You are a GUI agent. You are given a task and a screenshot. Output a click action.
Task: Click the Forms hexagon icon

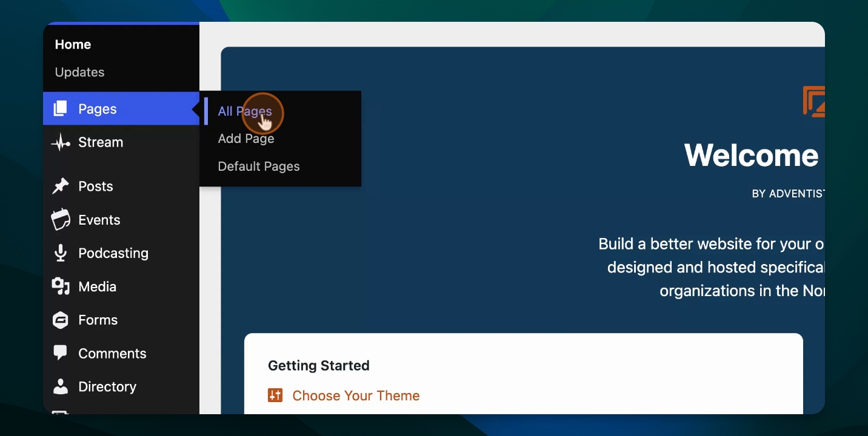(60, 320)
